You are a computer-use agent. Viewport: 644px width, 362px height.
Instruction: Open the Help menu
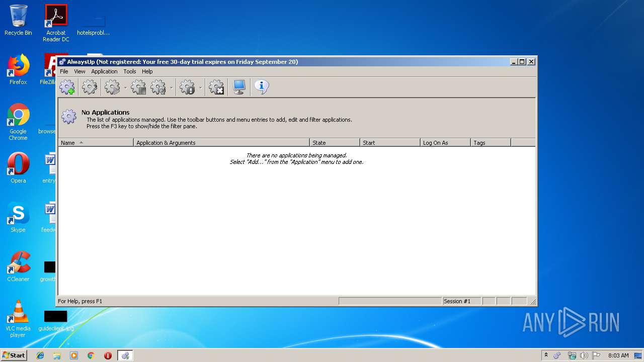point(147,71)
